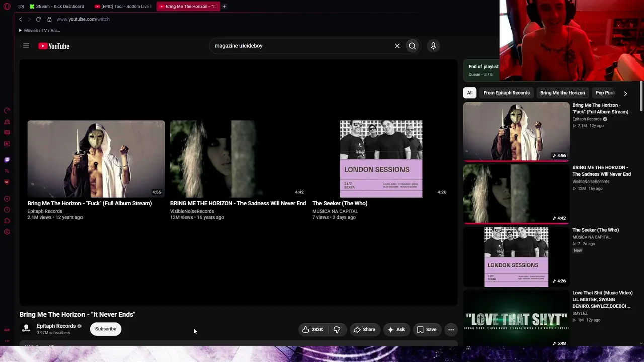Viewport: 644px width, 362px height.
Task: Filter by From Epitaph Records chip
Action: tap(507, 93)
